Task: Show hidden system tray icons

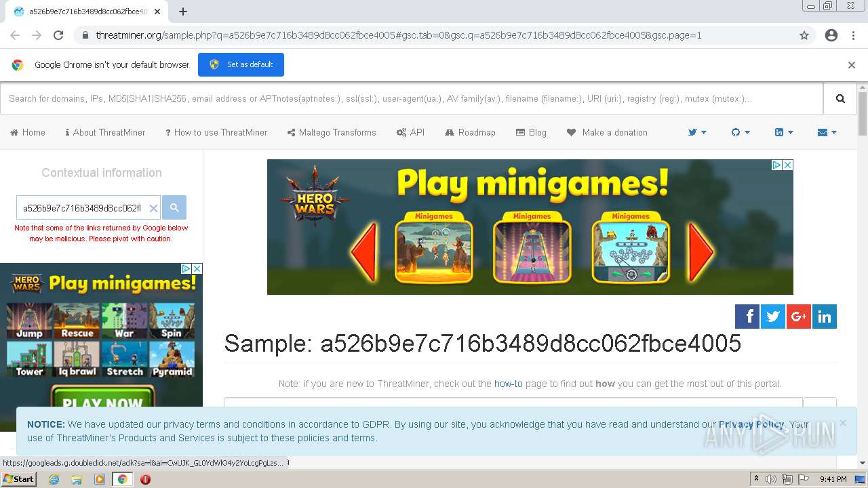Action: click(757, 479)
